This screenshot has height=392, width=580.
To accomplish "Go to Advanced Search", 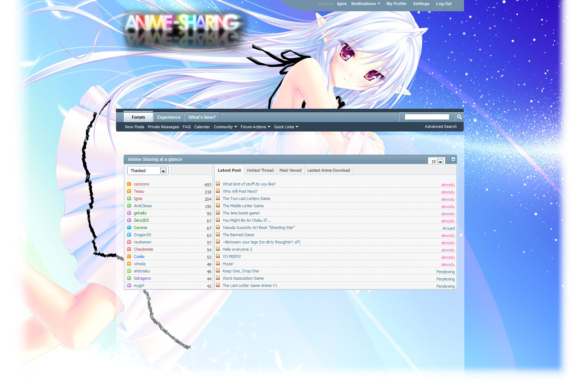I will (x=440, y=126).
